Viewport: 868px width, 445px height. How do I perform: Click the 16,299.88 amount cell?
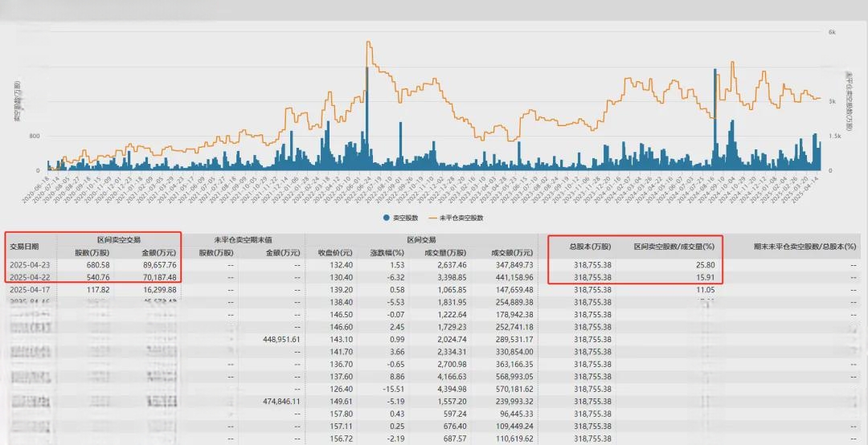coord(160,289)
